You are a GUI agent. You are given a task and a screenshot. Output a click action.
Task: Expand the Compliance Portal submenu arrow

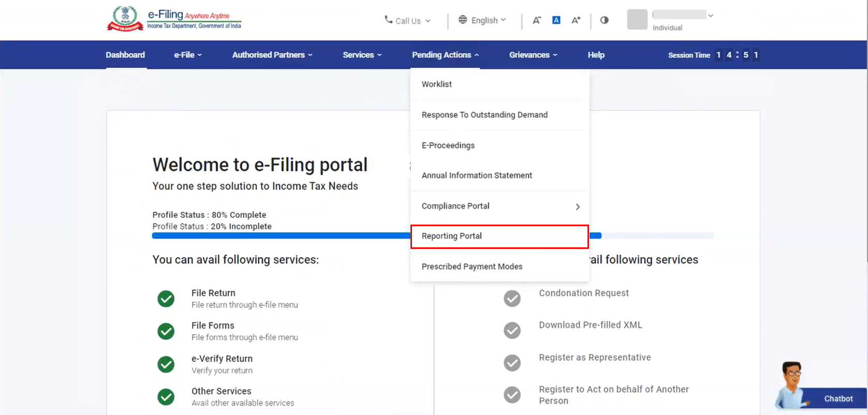pyautogui.click(x=578, y=206)
